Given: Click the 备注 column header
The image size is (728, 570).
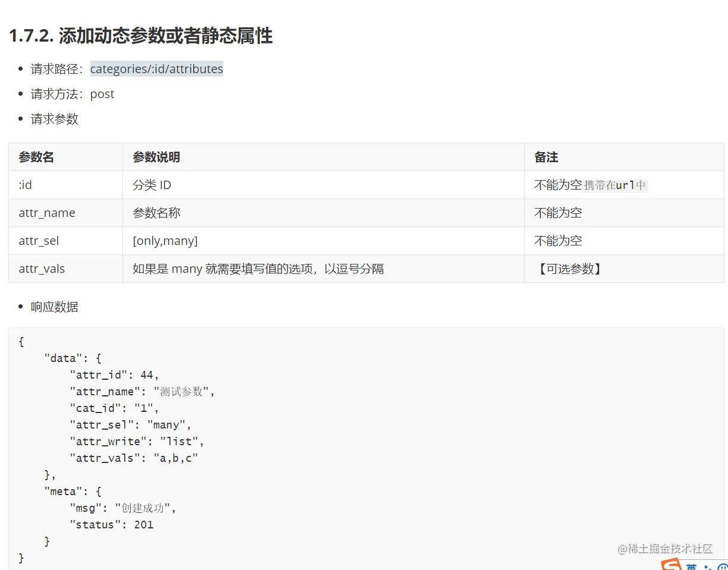Looking at the screenshot, I should (624, 157).
